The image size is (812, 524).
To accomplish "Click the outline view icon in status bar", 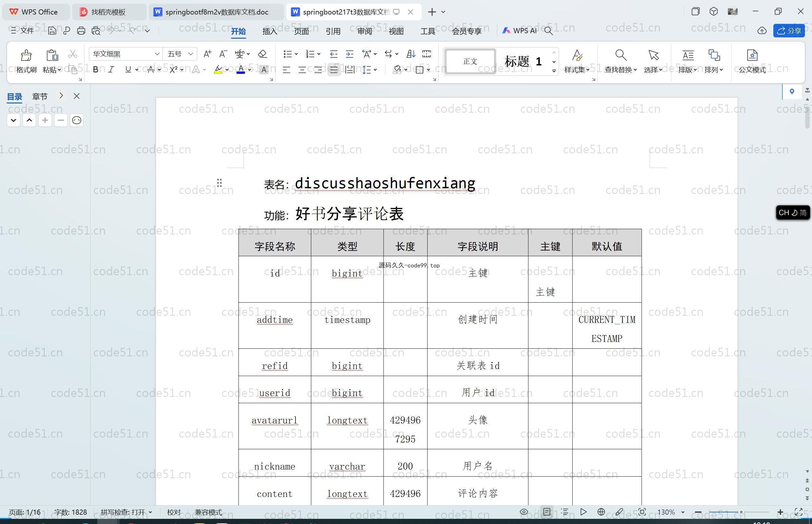I will click(x=565, y=512).
